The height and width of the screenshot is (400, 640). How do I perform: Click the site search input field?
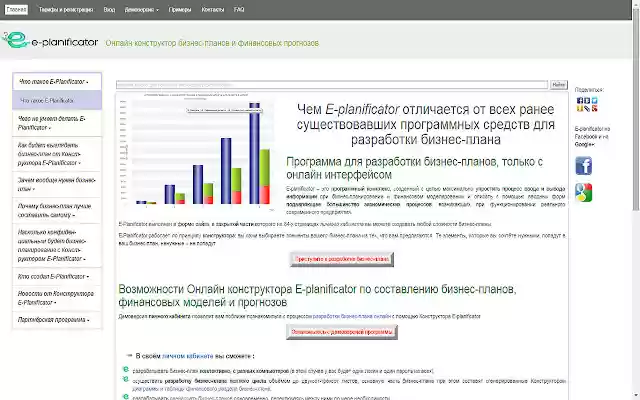(332, 84)
